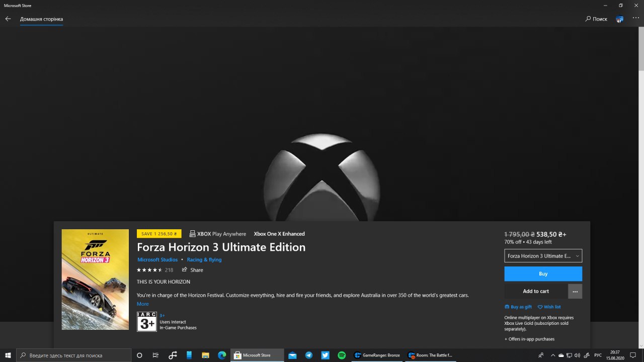The height and width of the screenshot is (362, 644).
Task: Switch to GameRanger: Bronze window
Action: (x=377, y=355)
